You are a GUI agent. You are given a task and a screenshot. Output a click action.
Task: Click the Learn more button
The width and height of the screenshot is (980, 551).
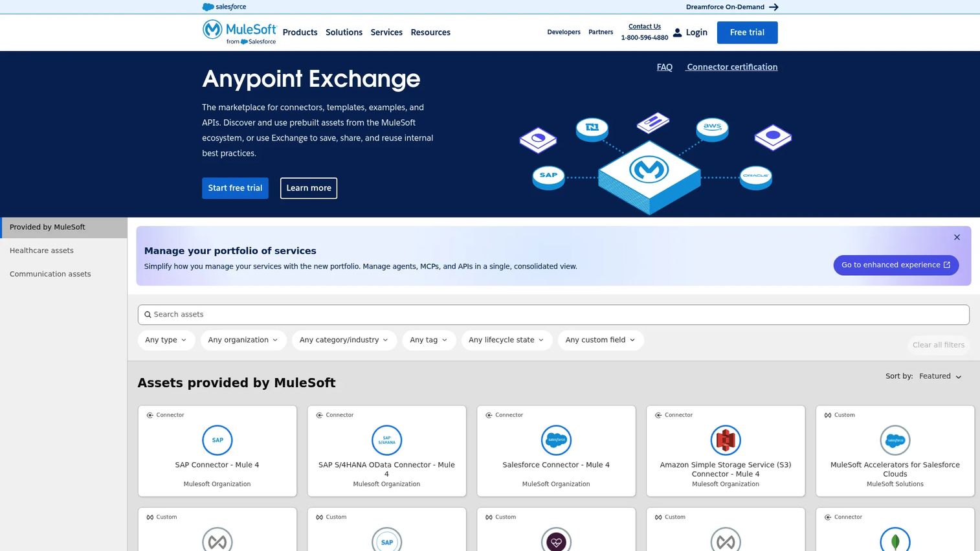point(309,188)
